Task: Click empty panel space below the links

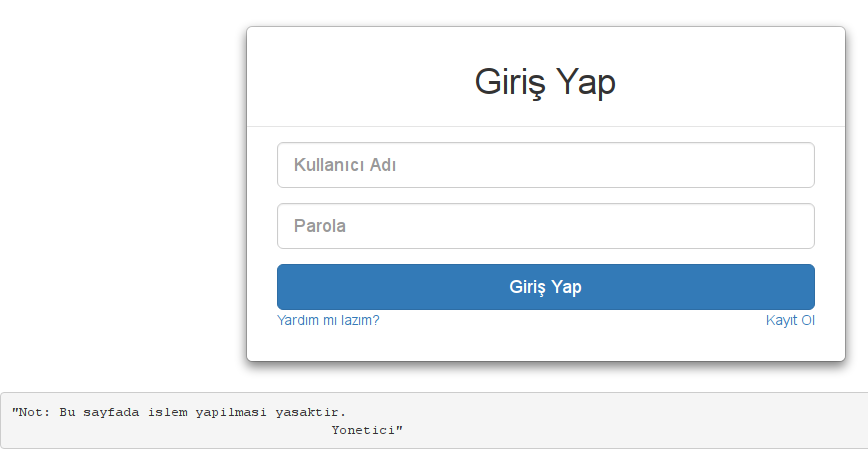Action: click(545, 344)
